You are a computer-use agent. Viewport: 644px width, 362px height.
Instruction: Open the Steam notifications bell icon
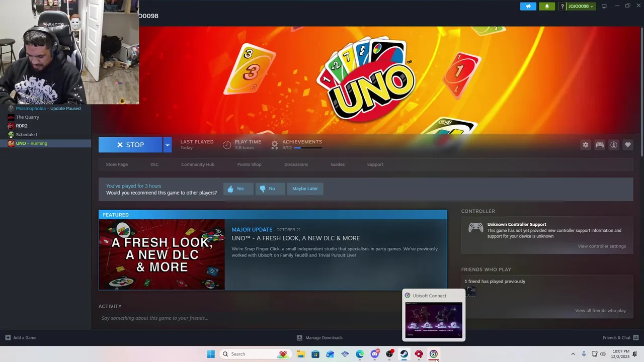click(547, 6)
